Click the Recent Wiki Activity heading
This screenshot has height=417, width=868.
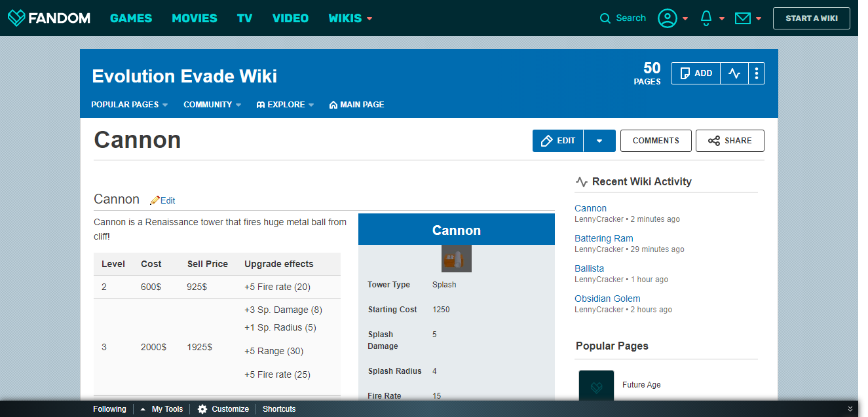[641, 182]
